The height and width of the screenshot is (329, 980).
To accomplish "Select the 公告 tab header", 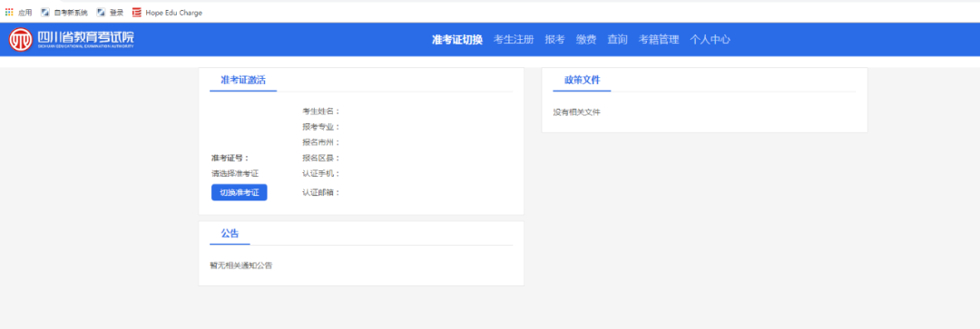I will 230,234.
